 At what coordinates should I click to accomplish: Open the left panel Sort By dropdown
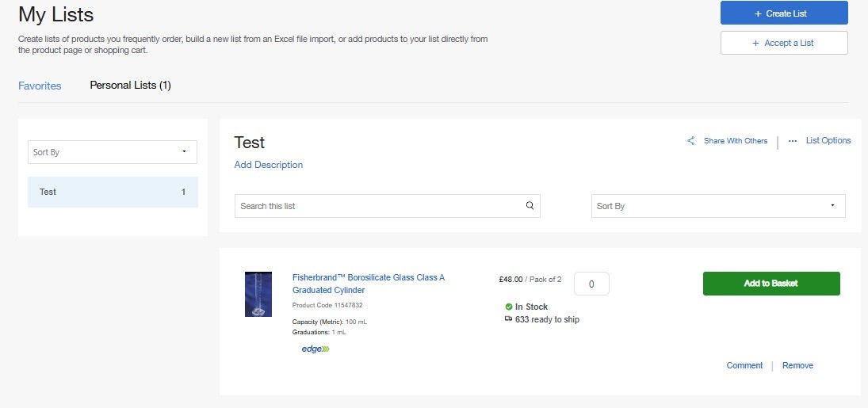(113, 152)
